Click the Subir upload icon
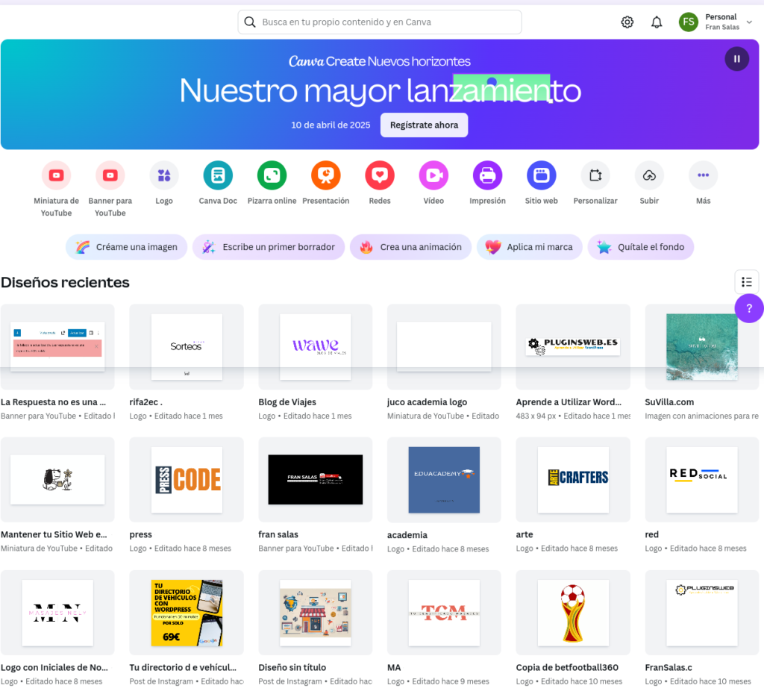764x700 pixels. (x=649, y=175)
